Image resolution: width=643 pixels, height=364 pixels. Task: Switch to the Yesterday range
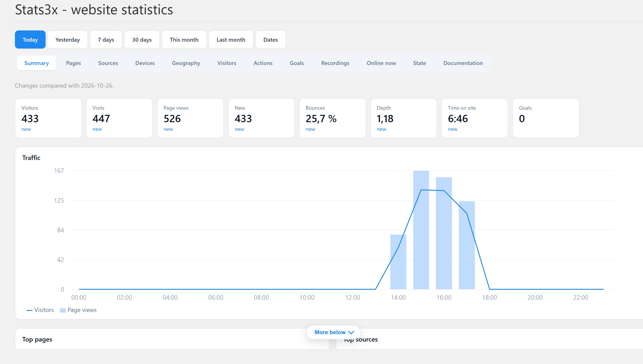coord(68,40)
